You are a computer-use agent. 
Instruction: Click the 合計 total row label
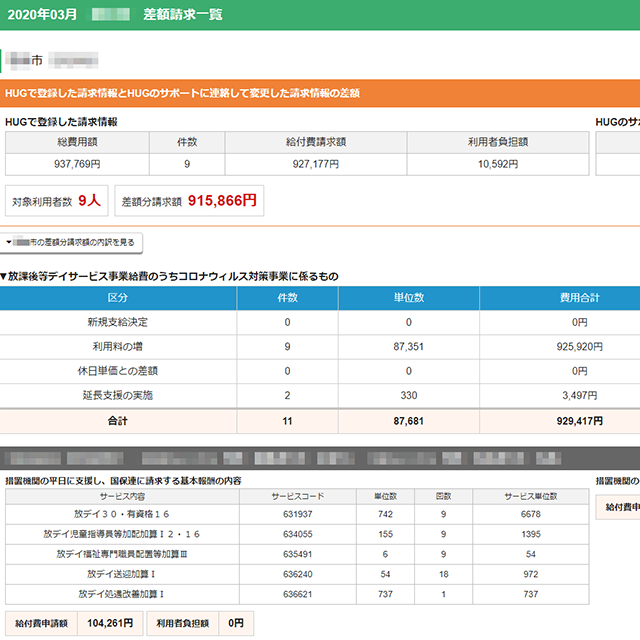point(118,421)
